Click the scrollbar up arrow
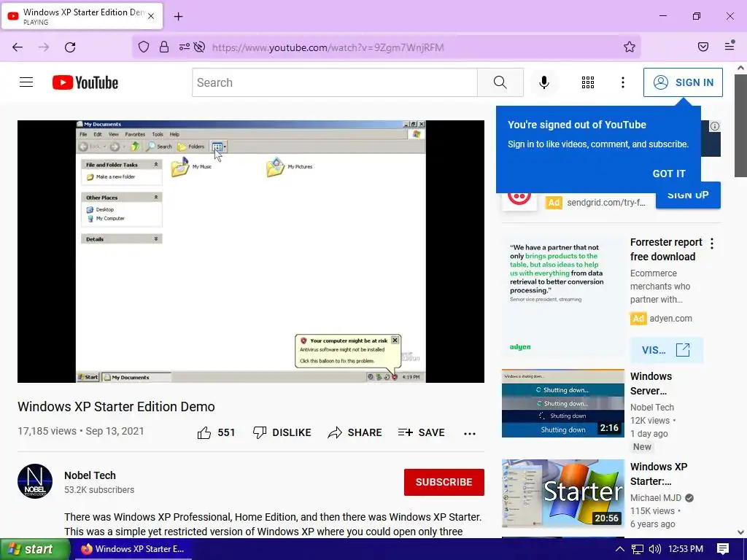The image size is (747, 560). (741, 68)
